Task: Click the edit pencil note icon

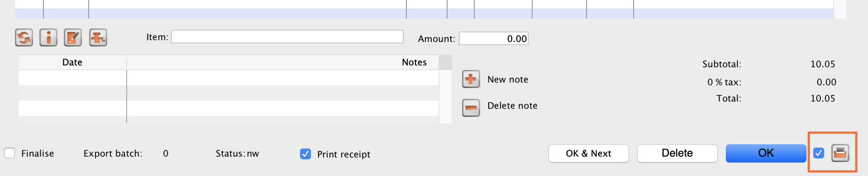Action: [x=73, y=37]
